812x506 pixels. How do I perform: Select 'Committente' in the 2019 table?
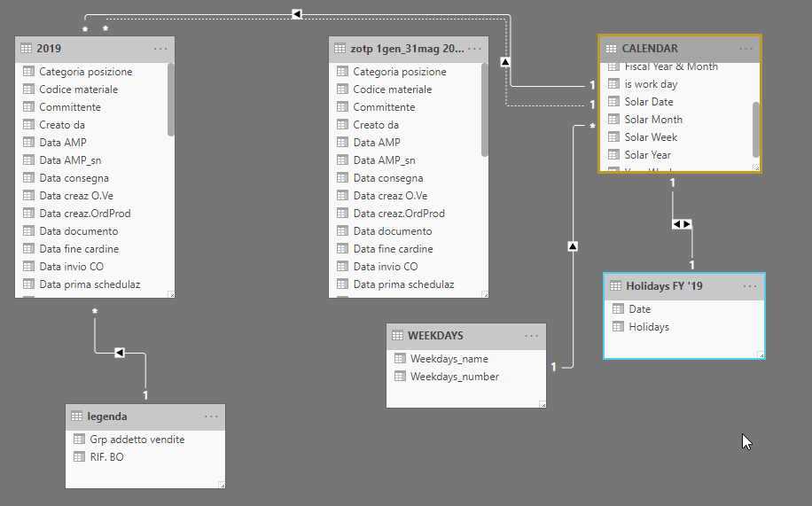tap(70, 107)
